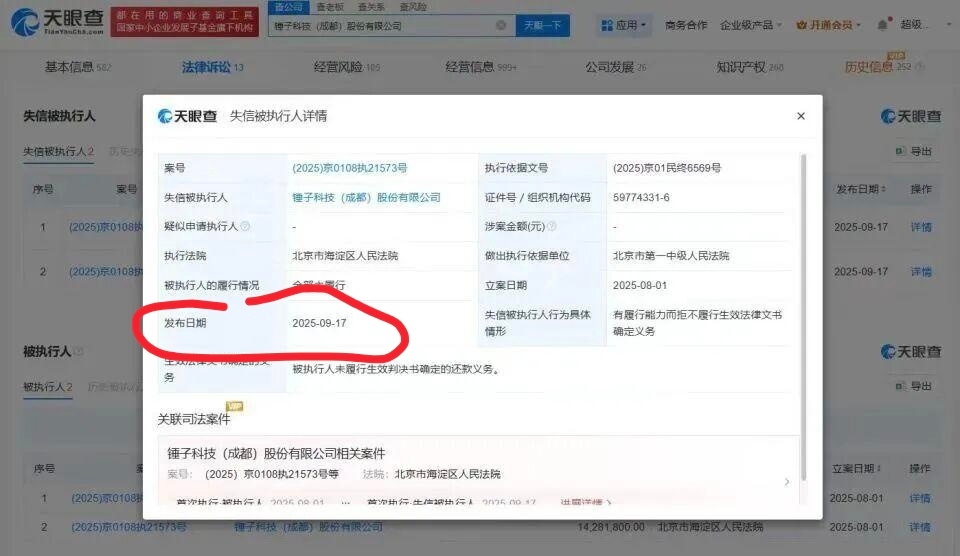960x556 pixels.
Task: Click the dialog's vertical scrollbar
Action: (x=803, y=317)
